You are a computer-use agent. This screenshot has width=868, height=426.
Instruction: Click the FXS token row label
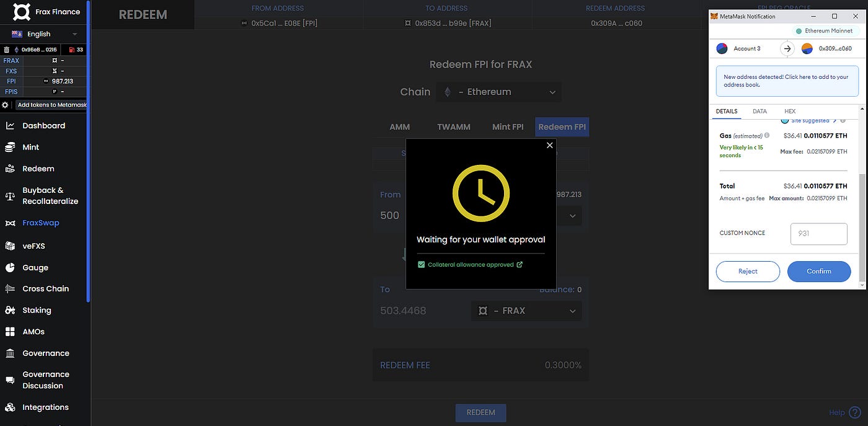[x=11, y=71]
